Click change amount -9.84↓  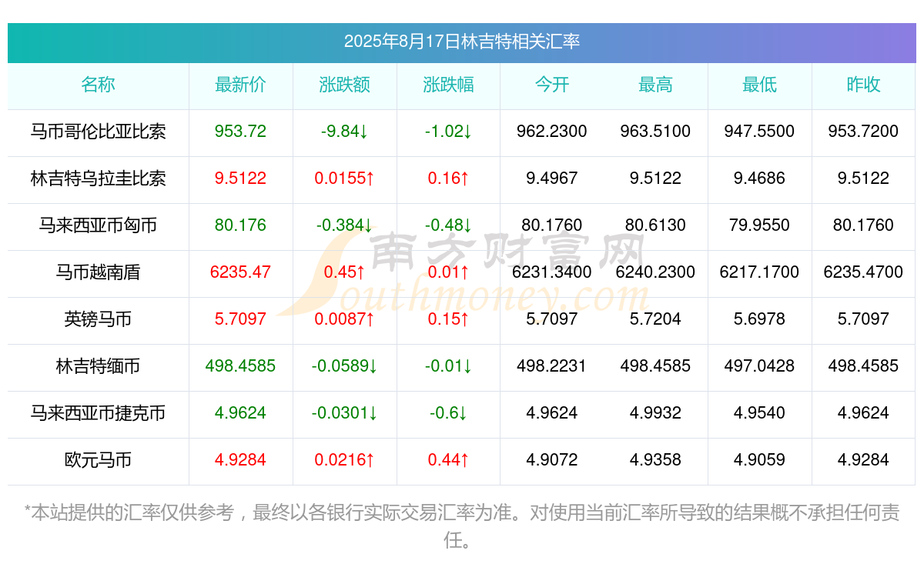click(x=344, y=132)
